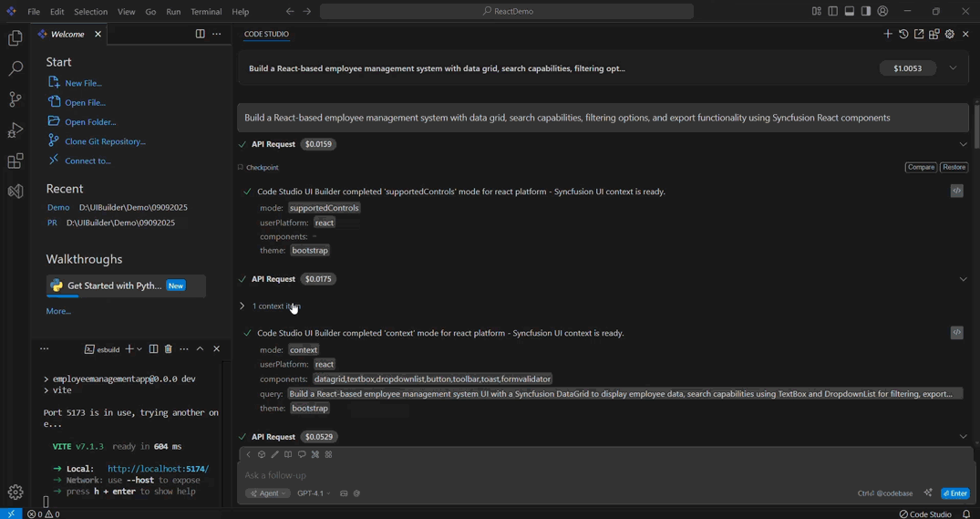This screenshot has width=980, height=519.
Task: View code for supportedControls result
Action: 957,191
